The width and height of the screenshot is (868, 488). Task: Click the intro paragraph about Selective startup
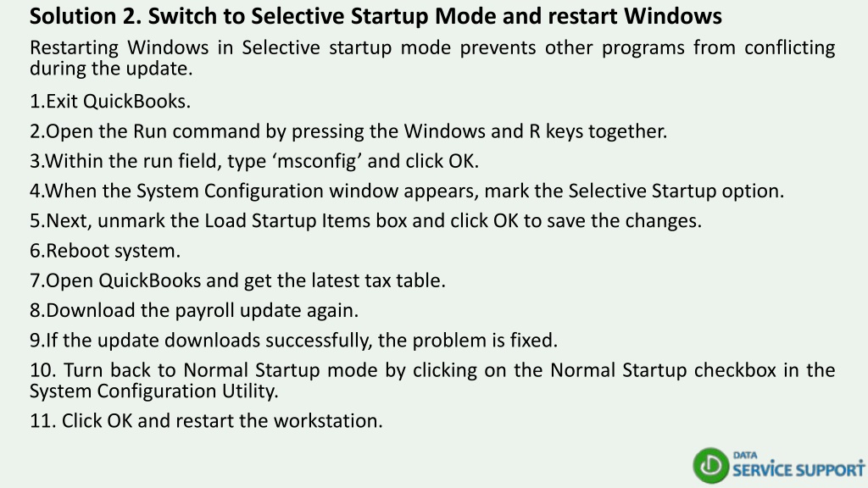[432, 58]
